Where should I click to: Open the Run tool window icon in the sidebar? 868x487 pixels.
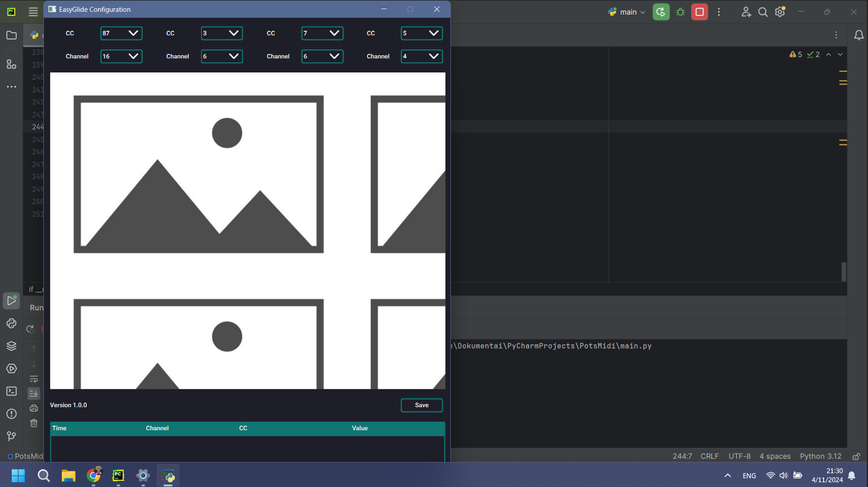(11, 301)
